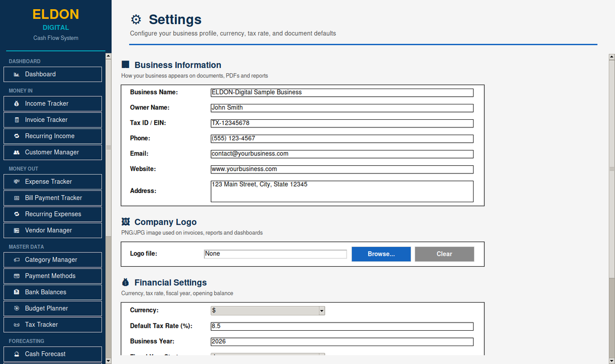The height and width of the screenshot is (364, 615).
Task: Click the Category Manager tag icon
Action: (x=16, y=260)
